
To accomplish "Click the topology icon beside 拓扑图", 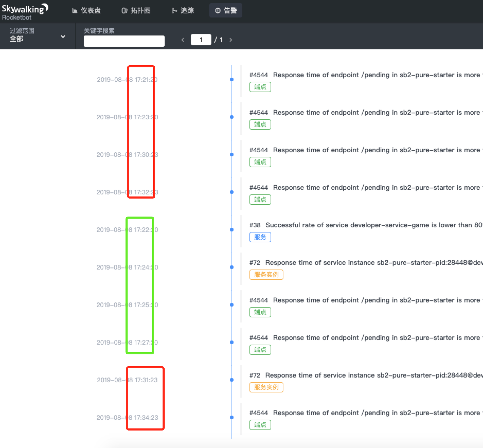I will click(x=124, y=11).
